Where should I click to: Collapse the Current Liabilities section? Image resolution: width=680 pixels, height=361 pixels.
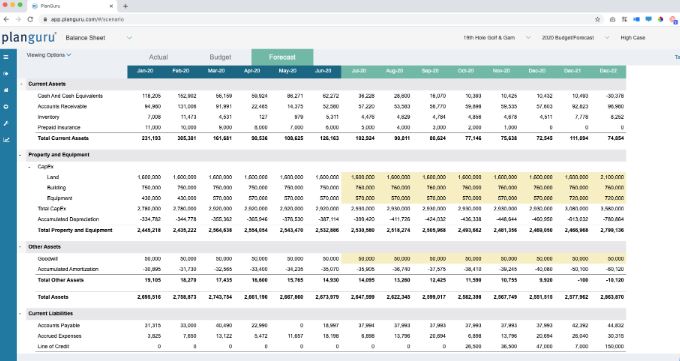[x=21, y=313]
